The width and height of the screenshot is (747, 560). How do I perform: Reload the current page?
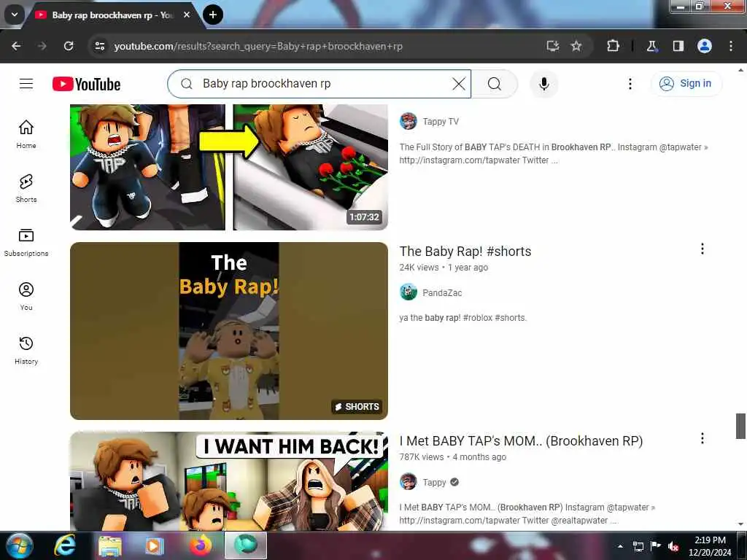69,46
